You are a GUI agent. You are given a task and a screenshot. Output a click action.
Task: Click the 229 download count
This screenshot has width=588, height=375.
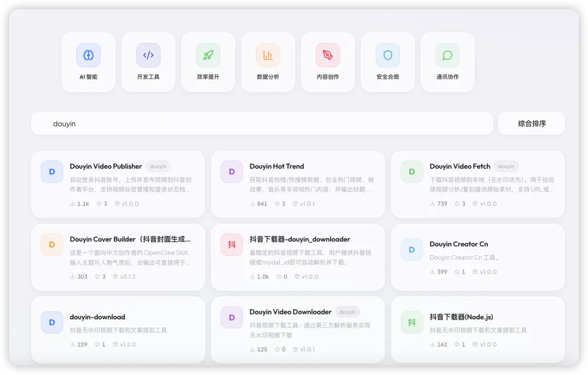click(83, 344)
